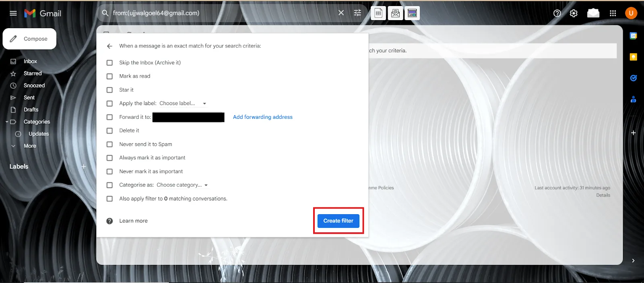Screen dimensions: 644x283
Task: Click the Gmail logo
Action: [43, 13]
